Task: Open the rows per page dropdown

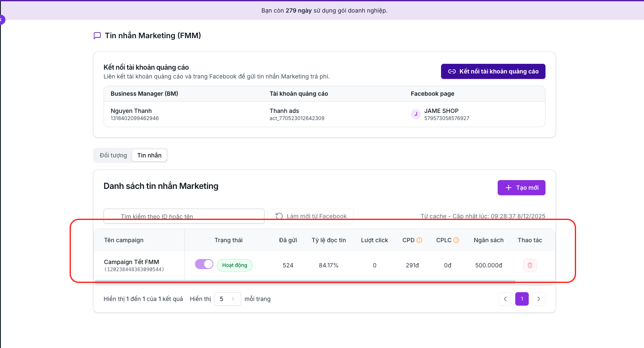Action: click(227, 299)
